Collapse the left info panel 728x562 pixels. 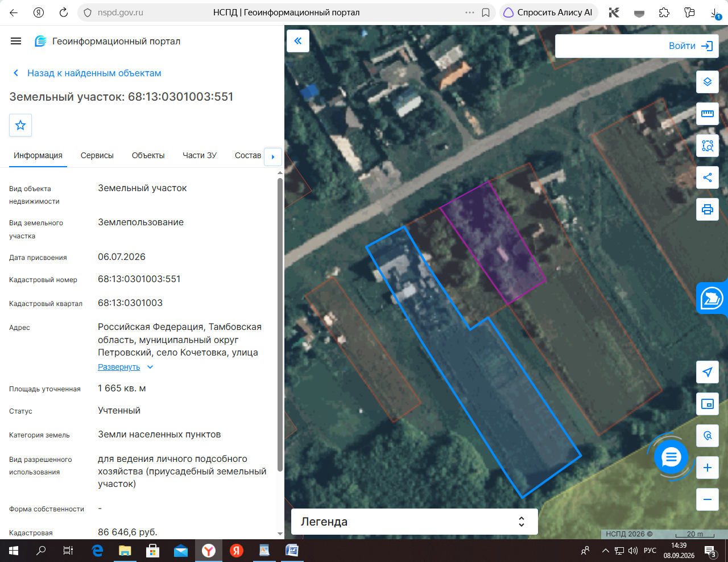[x=298, y=41]
